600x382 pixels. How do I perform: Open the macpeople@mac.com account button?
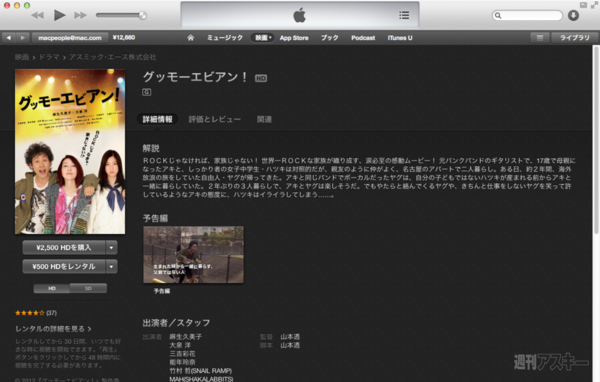click(70, 38)
